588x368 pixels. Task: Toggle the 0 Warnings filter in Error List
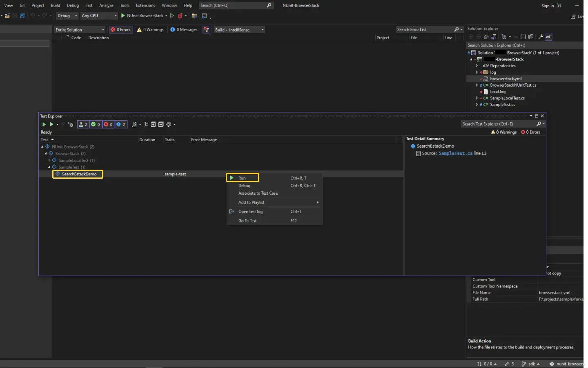pos(150,30)
